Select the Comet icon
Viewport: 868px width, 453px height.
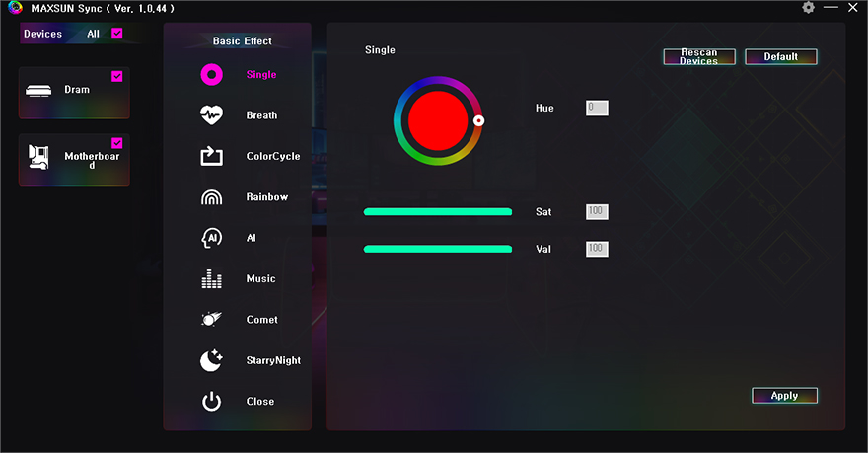[x=211, y=319]
